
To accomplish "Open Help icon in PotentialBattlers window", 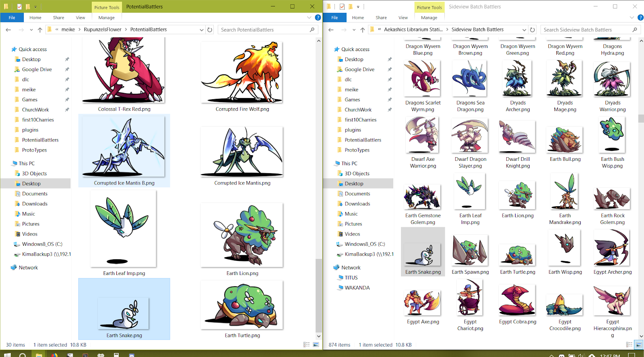I will [318, 18].
